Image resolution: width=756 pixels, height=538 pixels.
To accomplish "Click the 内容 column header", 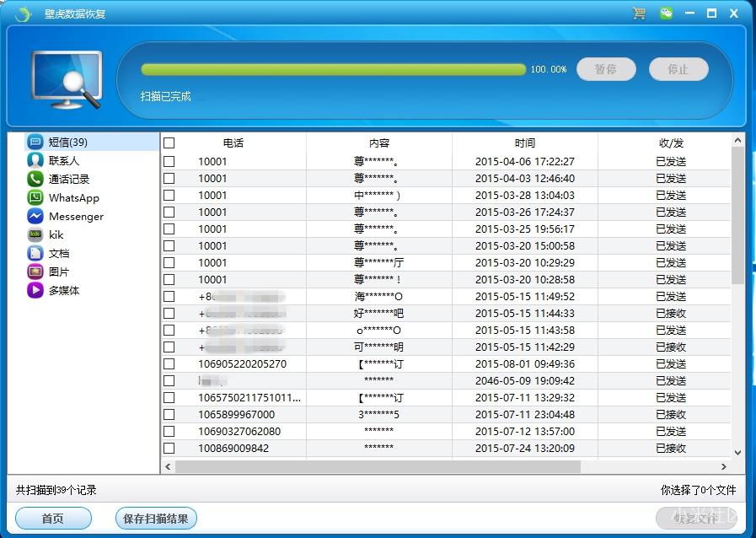I will tap(379, 143).
